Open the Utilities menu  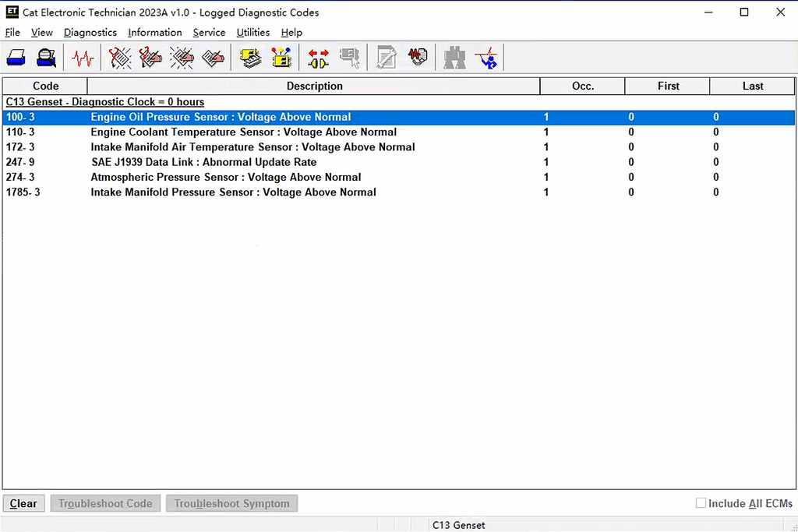[253, 33]
